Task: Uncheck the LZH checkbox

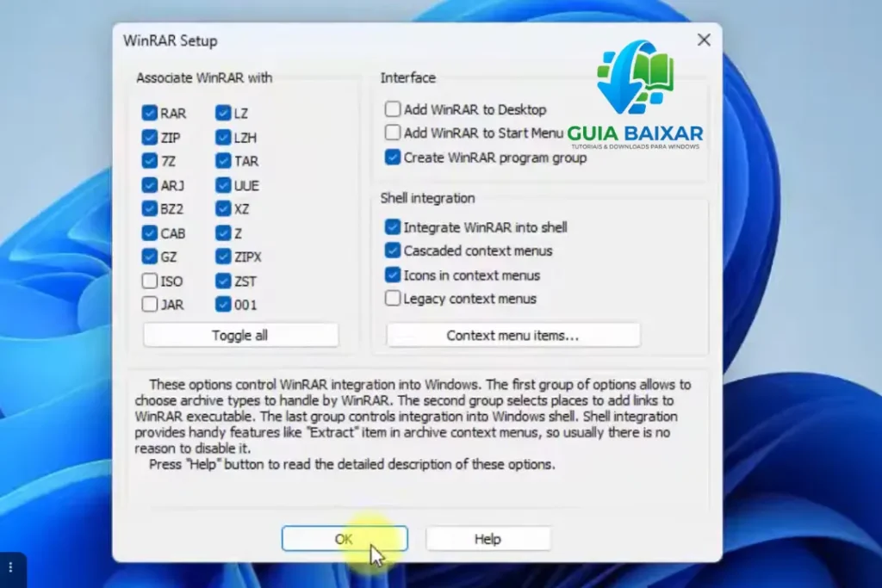Action: point(223,137)
